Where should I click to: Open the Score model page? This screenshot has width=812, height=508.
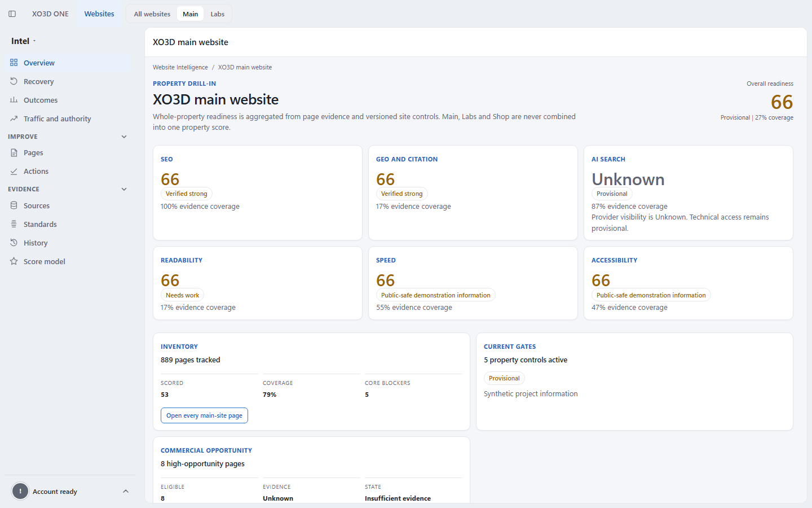68,261
